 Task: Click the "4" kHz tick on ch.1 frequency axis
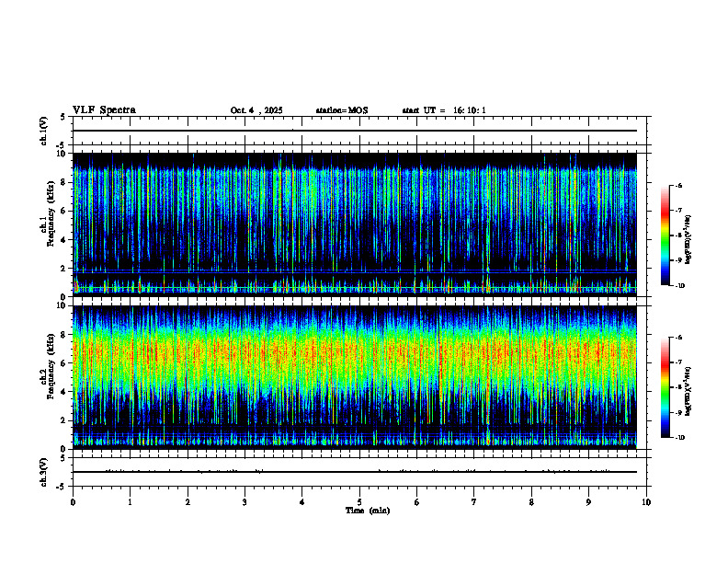pos(64,240)
